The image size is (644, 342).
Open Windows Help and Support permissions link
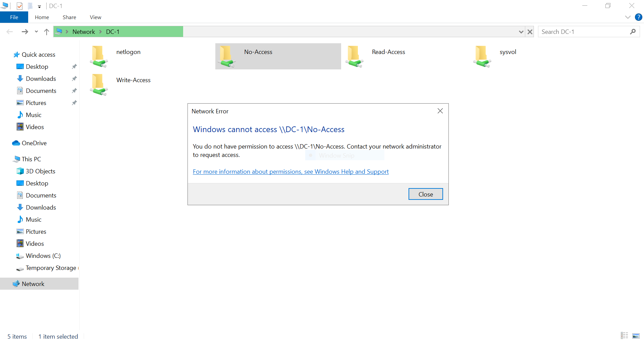[291, 172]
